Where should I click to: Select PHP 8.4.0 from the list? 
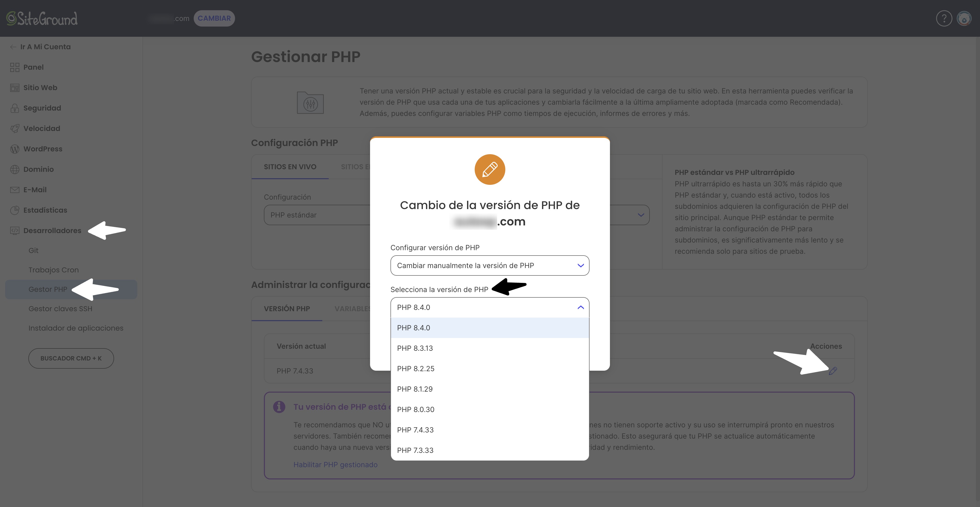click(x=490, y=328)
